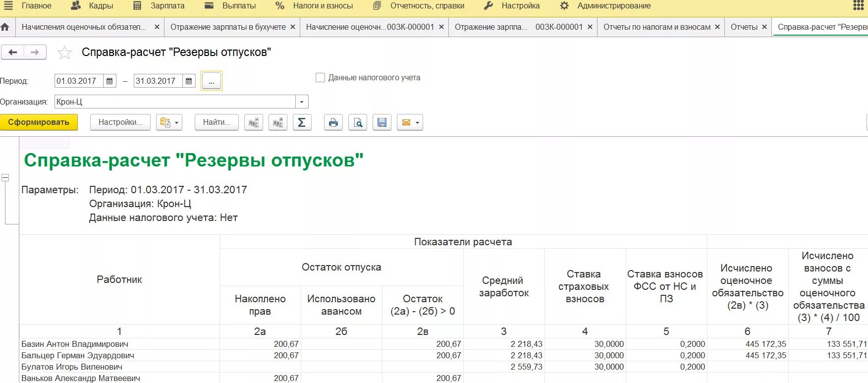Add report to favorites star
Screen dimensions: 868x383
click(x=64, y=53)
